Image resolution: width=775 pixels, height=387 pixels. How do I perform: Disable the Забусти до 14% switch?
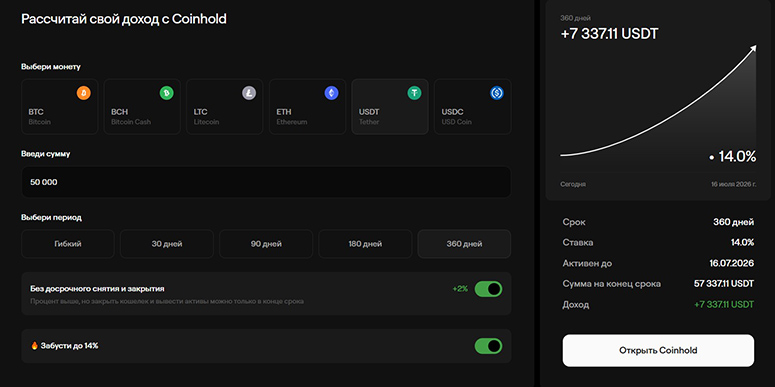(488, 346)
